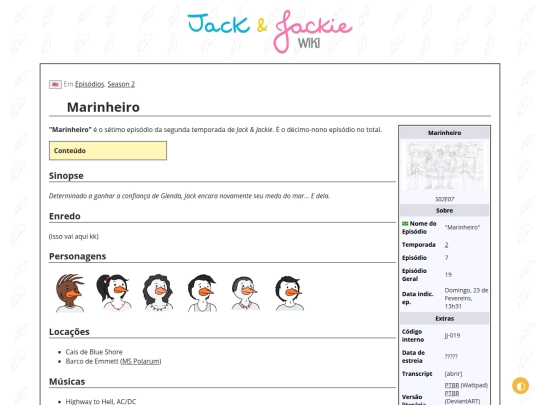Open the Season 2 category link
Screen dimensions: 540x405
tap(121, 84)
